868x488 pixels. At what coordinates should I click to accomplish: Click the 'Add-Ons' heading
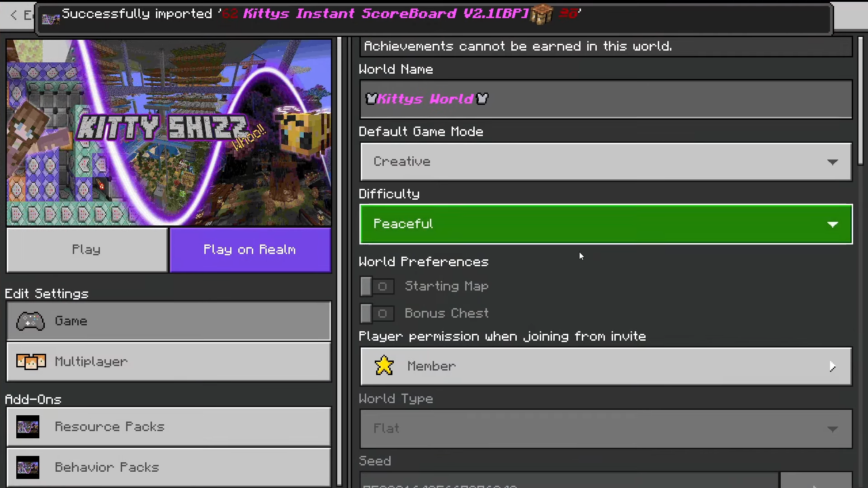(33, 399)
